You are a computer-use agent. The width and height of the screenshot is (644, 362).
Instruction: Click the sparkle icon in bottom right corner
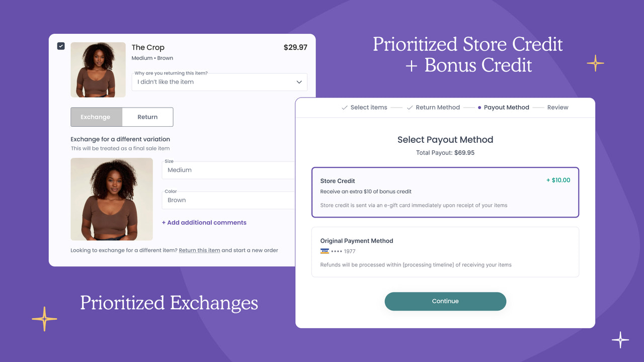(620, 340)
